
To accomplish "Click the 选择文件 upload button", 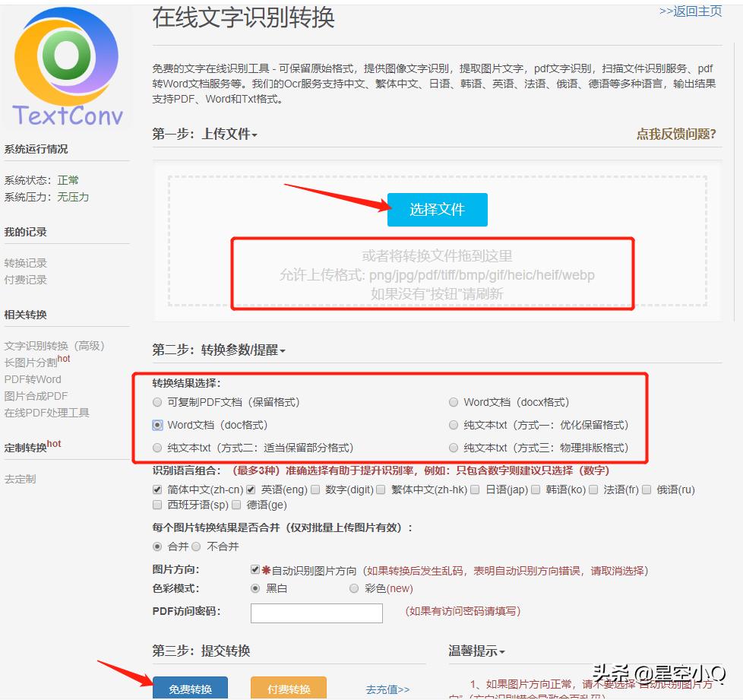I will pos(437,209).
